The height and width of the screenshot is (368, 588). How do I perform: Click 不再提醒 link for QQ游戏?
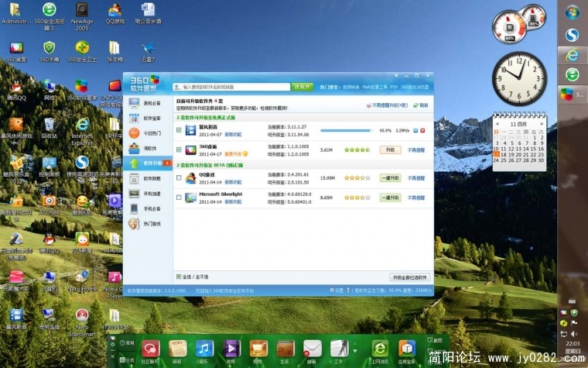[416, 178]
